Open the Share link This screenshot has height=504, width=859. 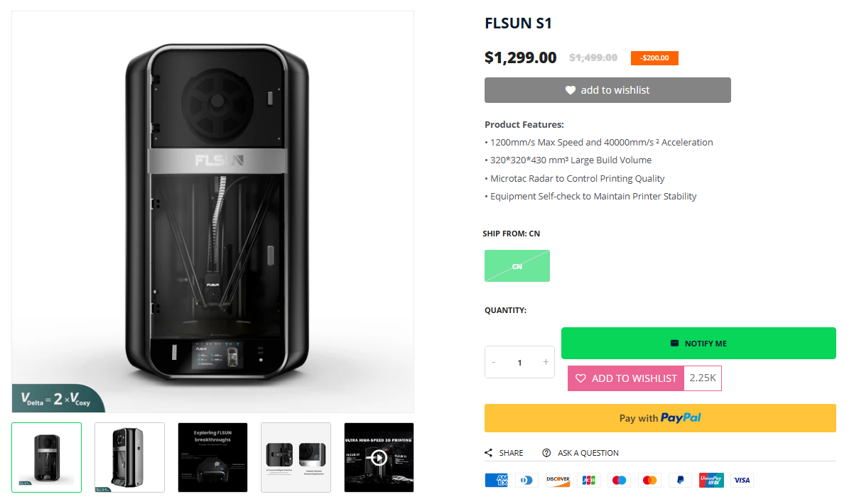[504, 453]
